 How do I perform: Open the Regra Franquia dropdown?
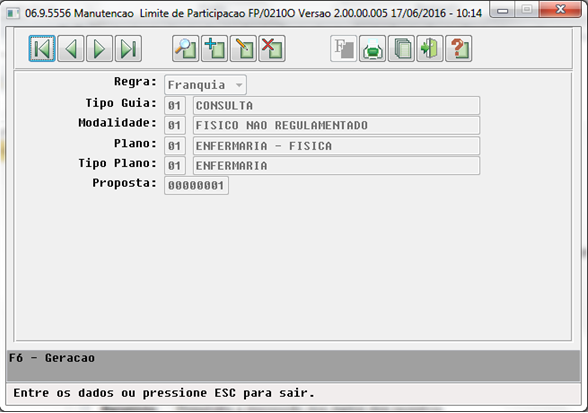(205, 85)
